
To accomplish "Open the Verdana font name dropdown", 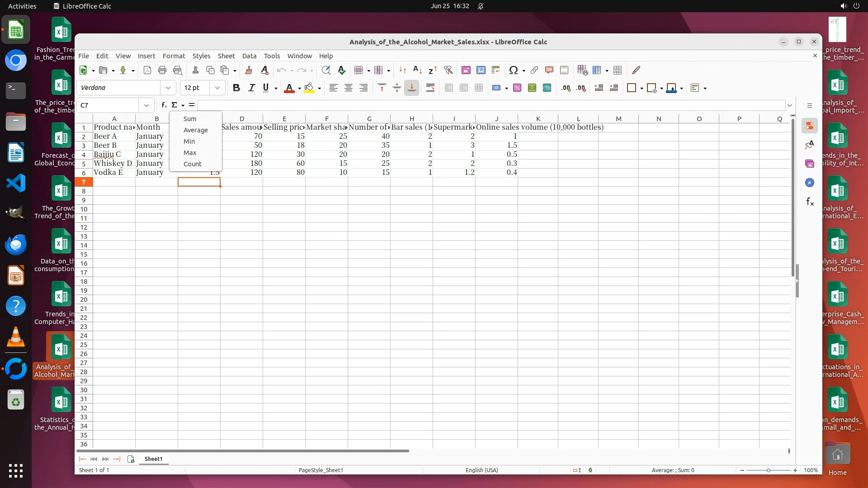I will [168, 88].
